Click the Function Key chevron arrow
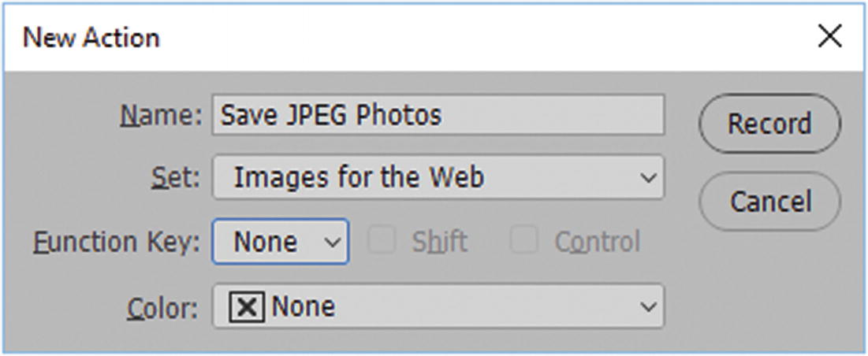The image size is (868, 356). (333, 242)
